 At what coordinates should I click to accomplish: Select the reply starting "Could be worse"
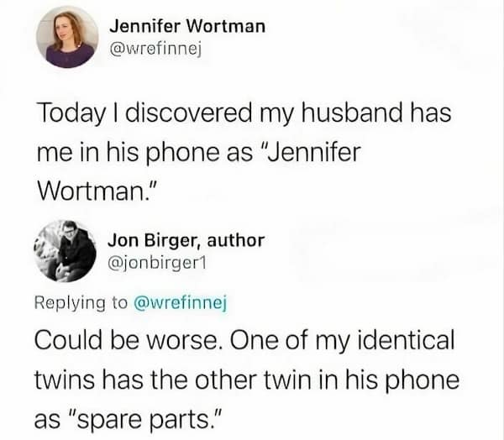point(247,380)
